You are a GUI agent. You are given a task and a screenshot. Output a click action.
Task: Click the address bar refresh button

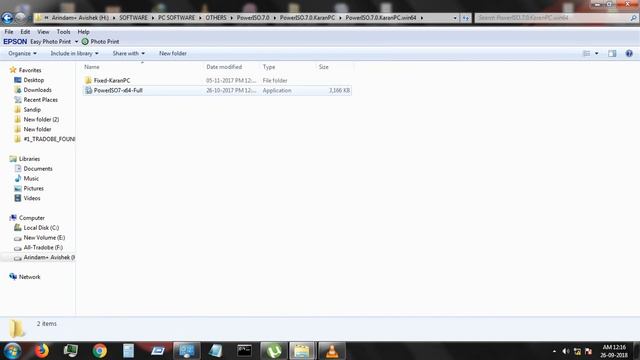point(466,18)
